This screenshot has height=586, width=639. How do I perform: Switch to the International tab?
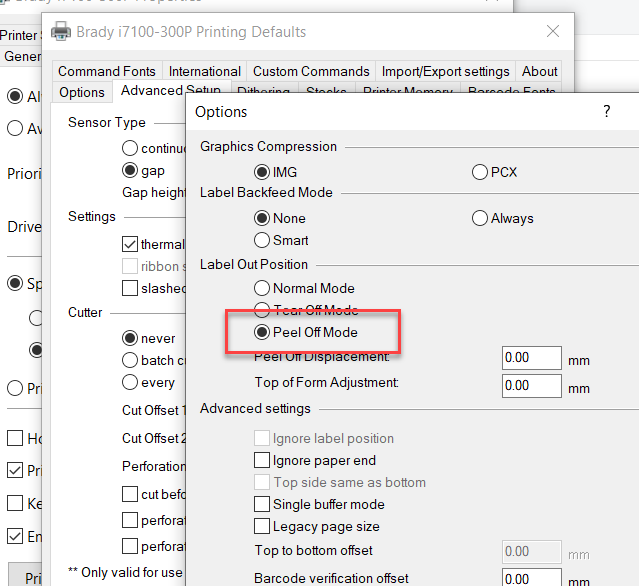pyautogui.click(x=204, y=71)
